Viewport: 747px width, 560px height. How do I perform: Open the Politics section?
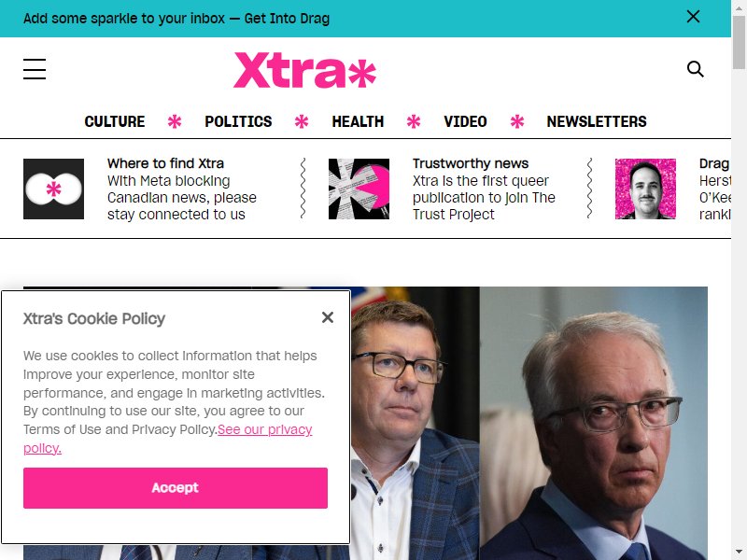[x=238, y=121]
